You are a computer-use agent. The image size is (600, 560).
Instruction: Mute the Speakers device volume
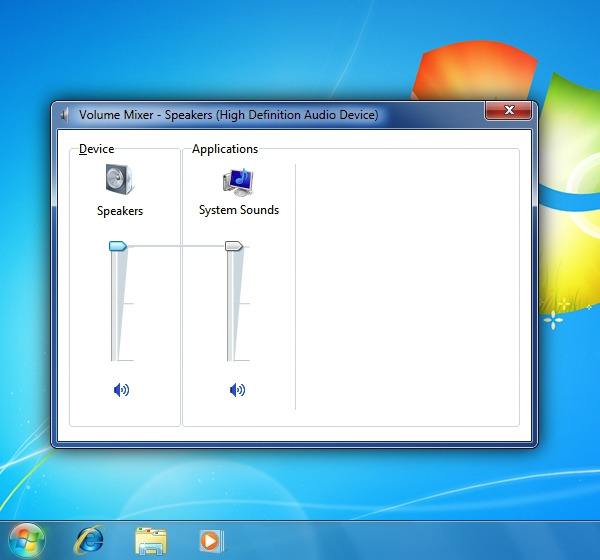click(x=121, y=390)
